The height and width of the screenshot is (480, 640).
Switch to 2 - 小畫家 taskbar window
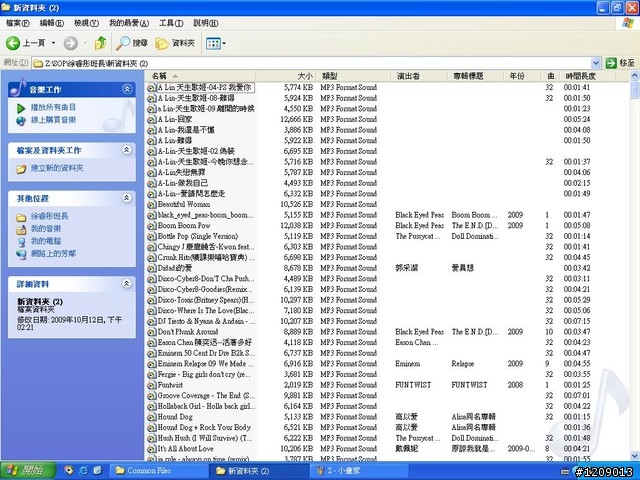[x=360, y=471]
